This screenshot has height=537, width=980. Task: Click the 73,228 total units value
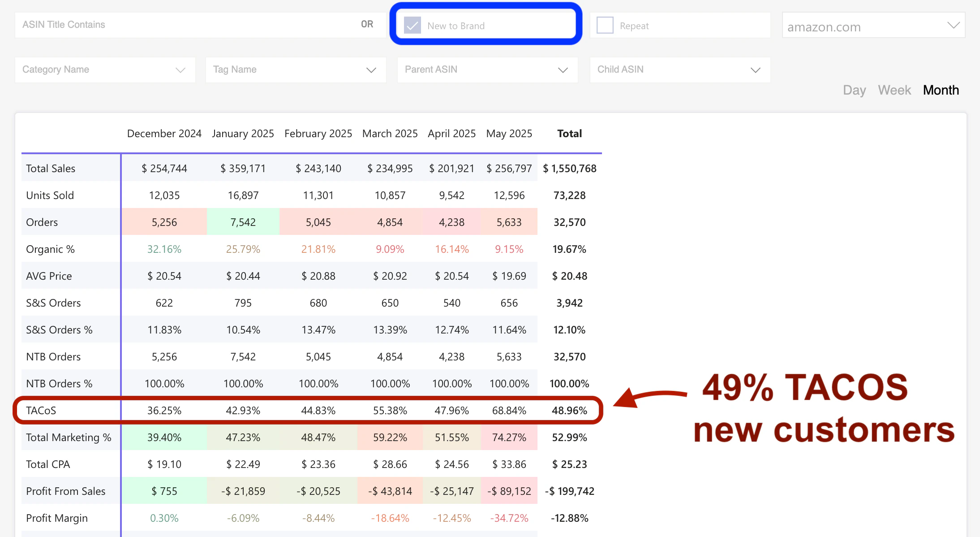569,195
